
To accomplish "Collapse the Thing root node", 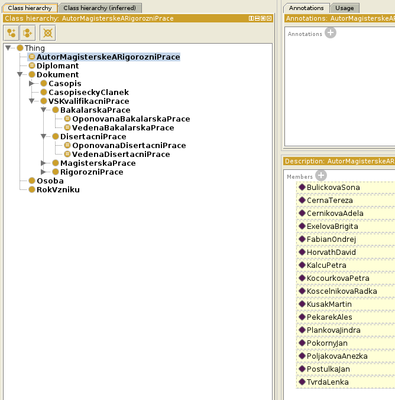I will (8, 48).
